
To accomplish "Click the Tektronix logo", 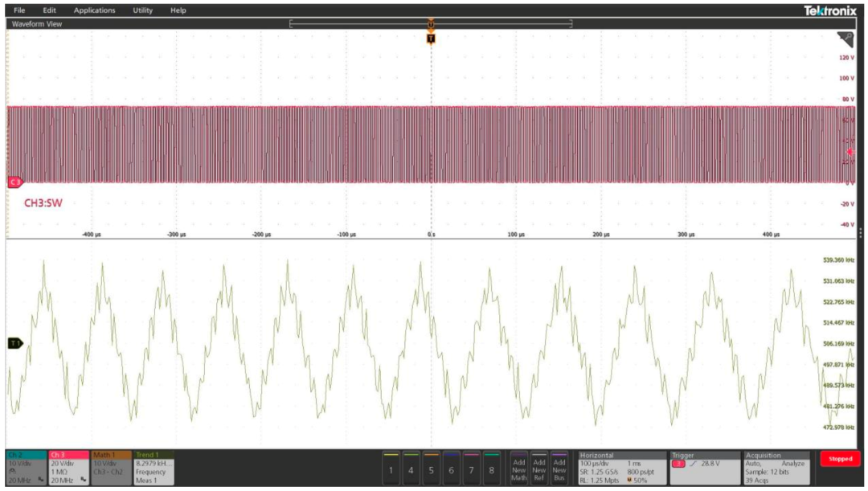I will (830, 10).
